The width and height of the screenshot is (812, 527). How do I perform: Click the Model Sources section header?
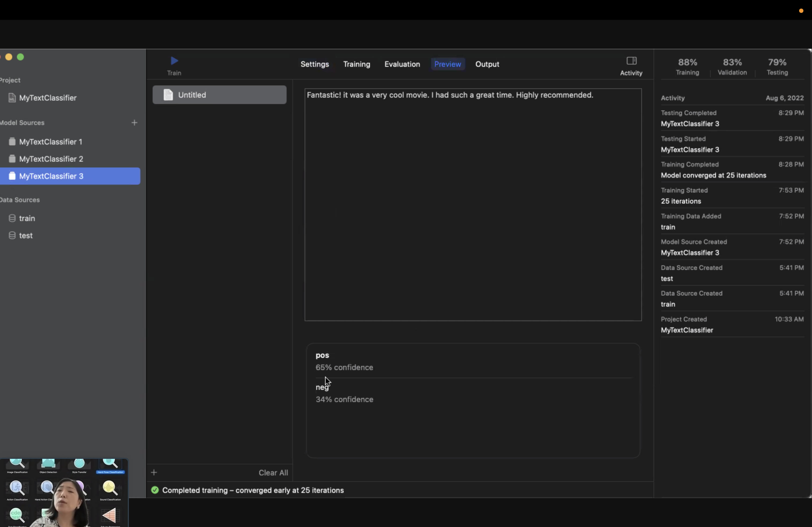point(22,123)
